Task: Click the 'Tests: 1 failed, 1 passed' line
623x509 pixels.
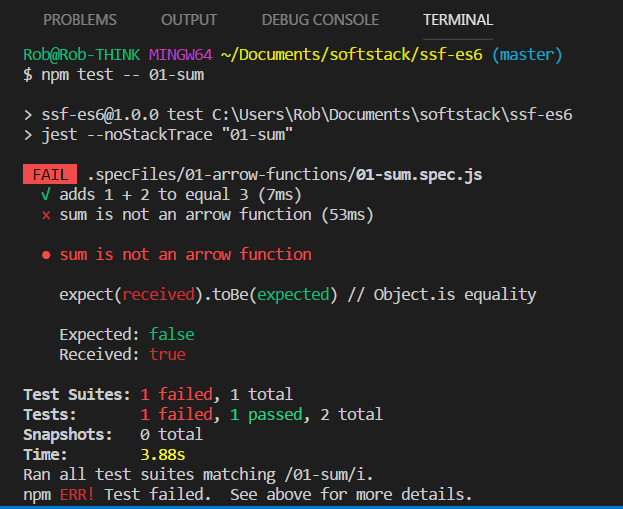Action: (203, 414)
